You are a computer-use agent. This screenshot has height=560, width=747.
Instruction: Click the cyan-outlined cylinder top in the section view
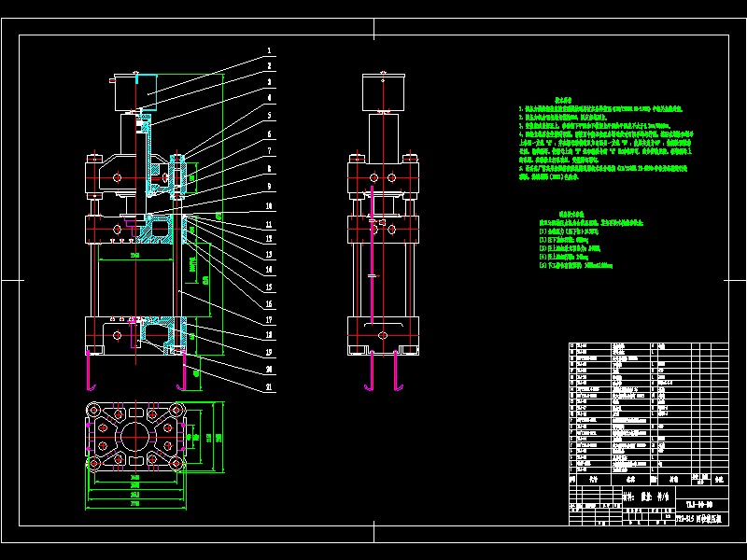click(147, 91)
